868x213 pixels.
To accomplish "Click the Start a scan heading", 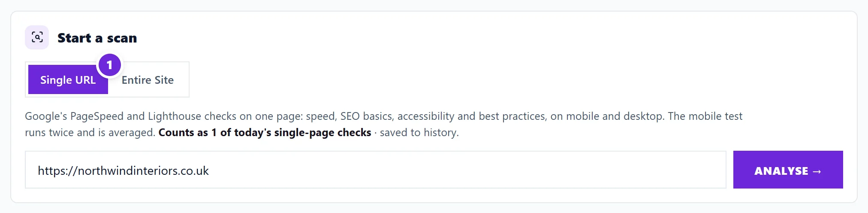I will [x=97, y=38].
